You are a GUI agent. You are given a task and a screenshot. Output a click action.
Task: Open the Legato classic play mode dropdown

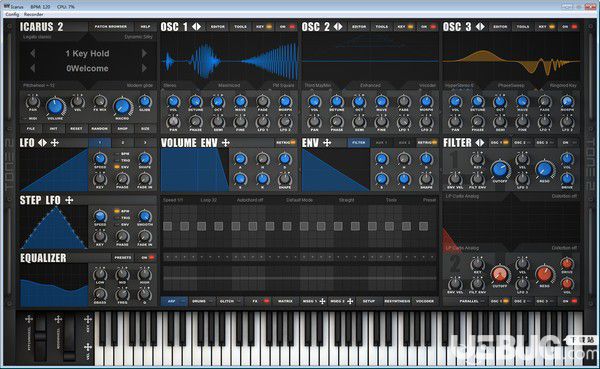pyautogui.click(x=37, y=37)
